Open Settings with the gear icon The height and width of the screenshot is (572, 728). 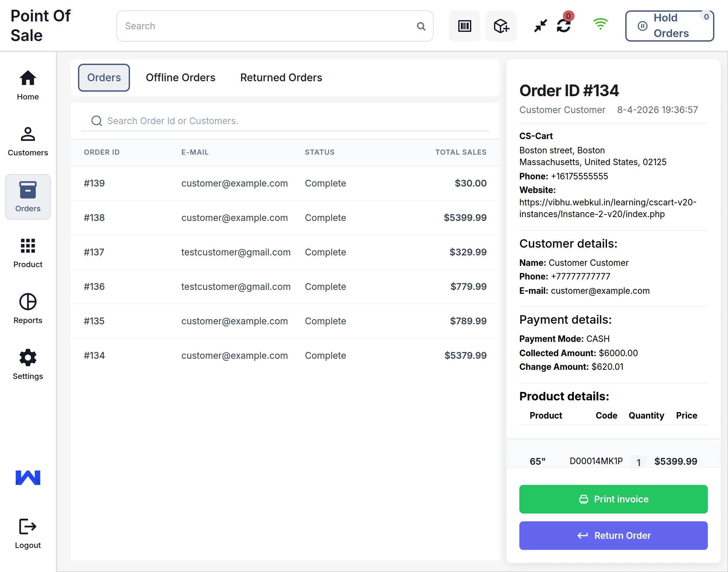click(28, 364)
